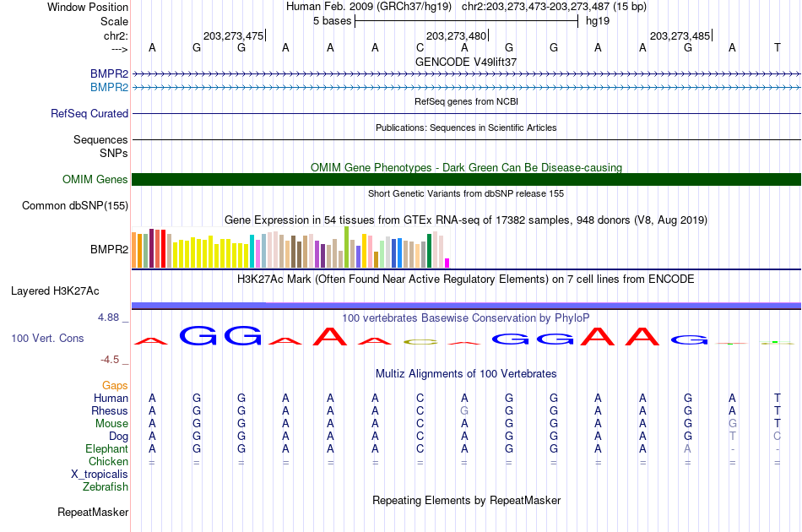Image resolution: width=802 pixels, height=532 pixels.
Task: Select the OMIM Genes track label
Action: [95, 180]
